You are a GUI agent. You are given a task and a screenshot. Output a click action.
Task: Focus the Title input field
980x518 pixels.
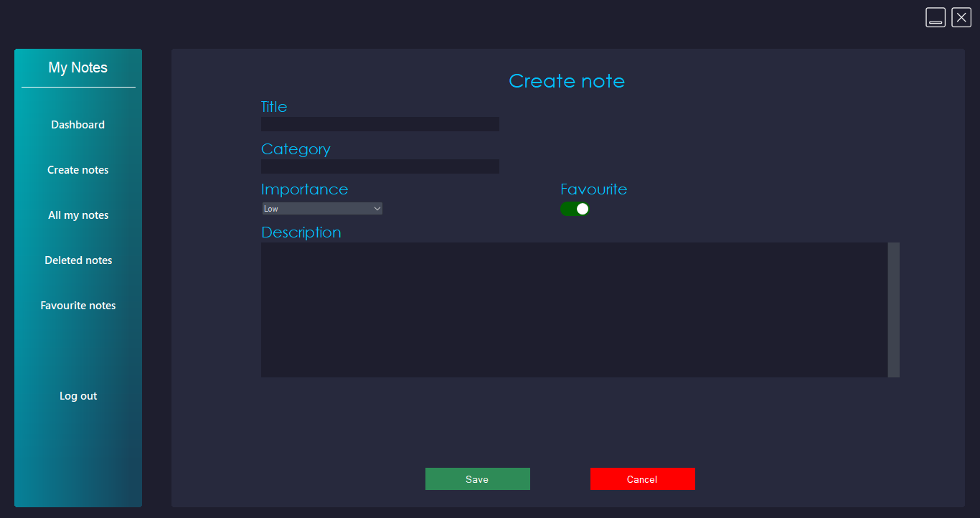click(380, 124)
